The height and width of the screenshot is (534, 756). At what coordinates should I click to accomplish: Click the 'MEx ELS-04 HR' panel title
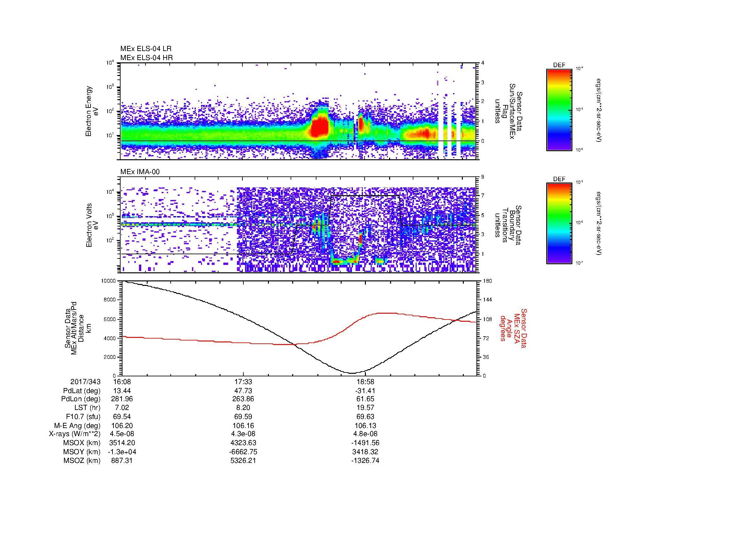click(x=146, y=58)
